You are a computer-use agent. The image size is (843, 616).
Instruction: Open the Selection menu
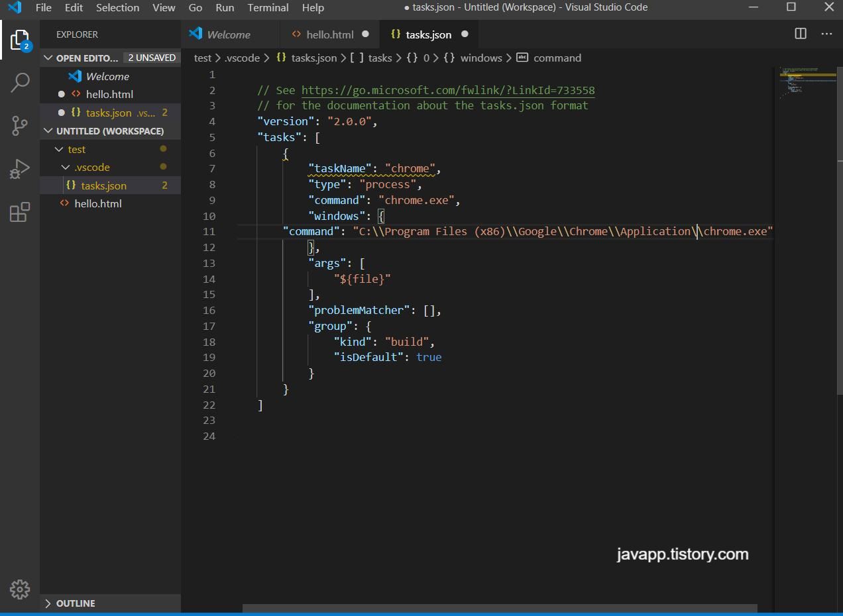(x=117, y=8)
